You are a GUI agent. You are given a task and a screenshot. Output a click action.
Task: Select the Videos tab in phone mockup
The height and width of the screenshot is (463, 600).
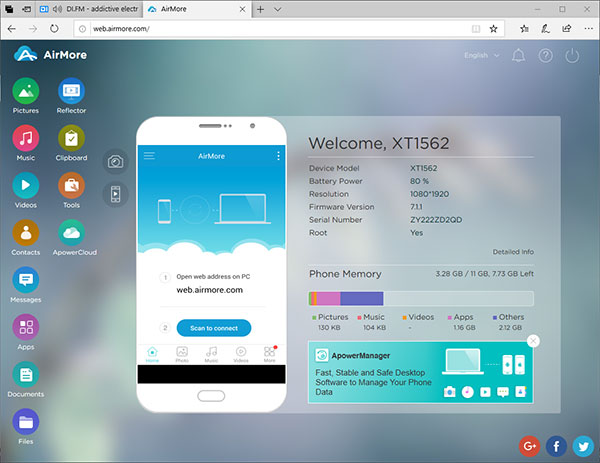[241, 355]
